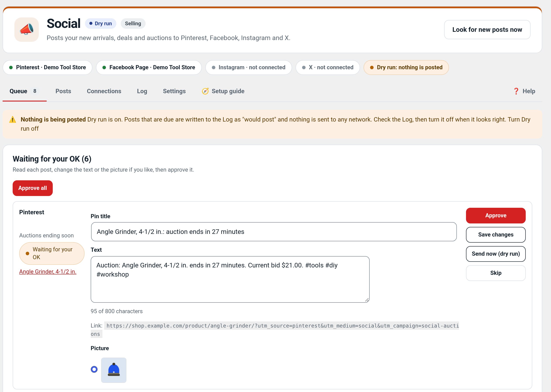The height and width of the screenshot is (392, 551).
Task: Click the compass icon beside Setup guide
Action: [205, 91]
